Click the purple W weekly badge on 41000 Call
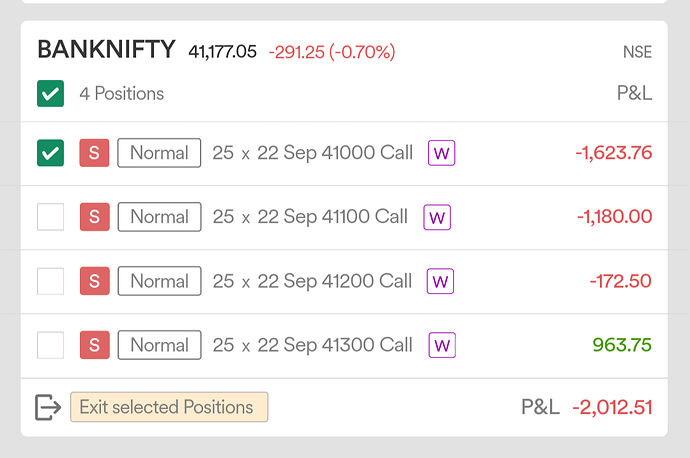690x458 pixels. coord(441,153)
